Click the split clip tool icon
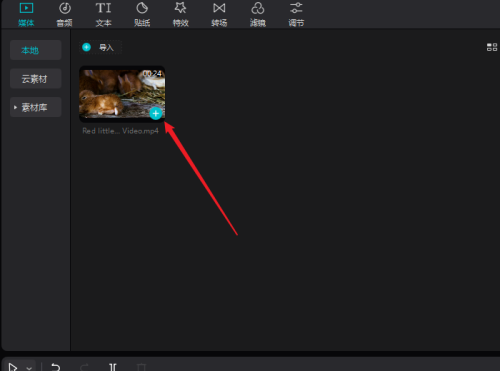The width and height of the screenshot is (500, 371). click(x=113, y=367)
